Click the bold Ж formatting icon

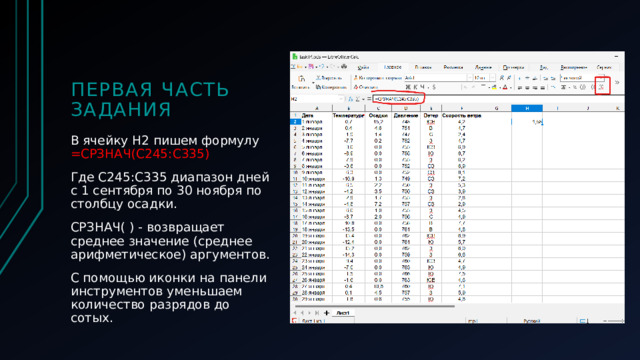click(408, 87)
